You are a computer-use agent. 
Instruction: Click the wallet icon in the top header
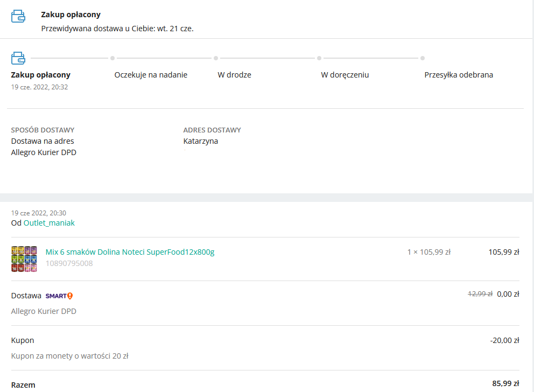point(18,16)
